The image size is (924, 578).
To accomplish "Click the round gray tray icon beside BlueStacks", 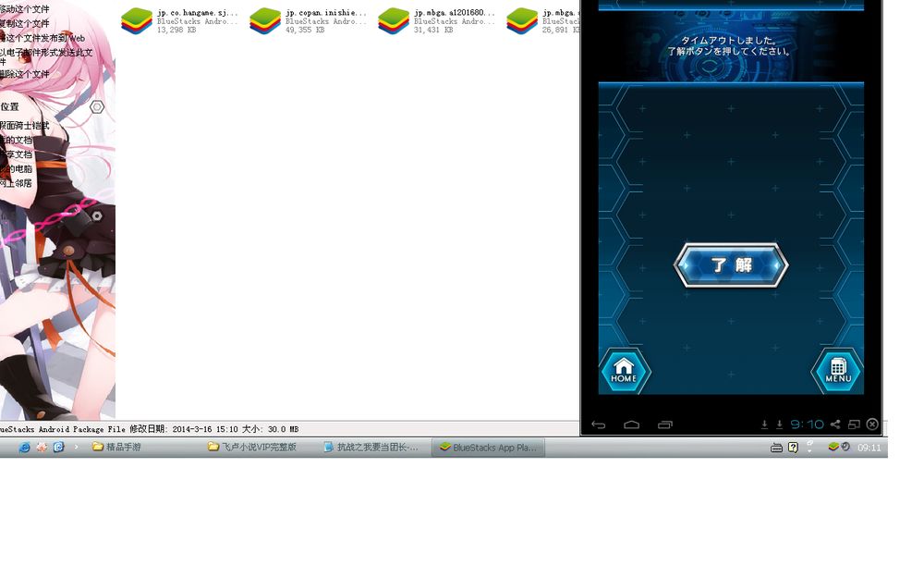I will [845, 447].
